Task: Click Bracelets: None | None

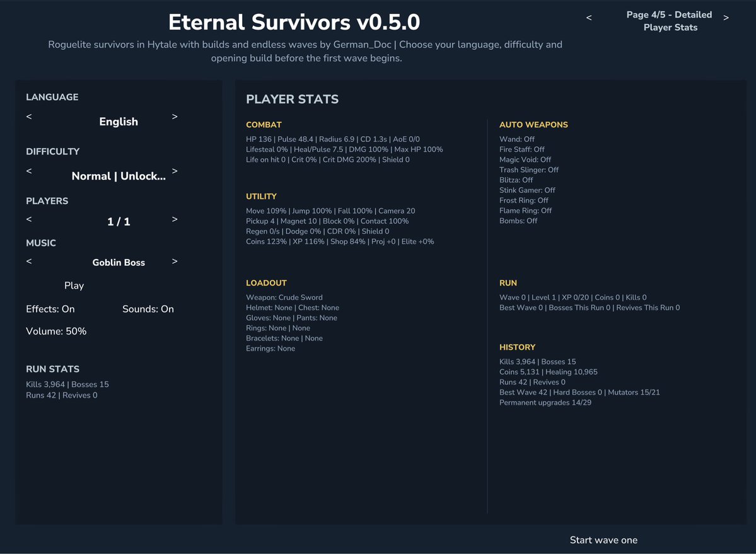Action: coord(284,338)
